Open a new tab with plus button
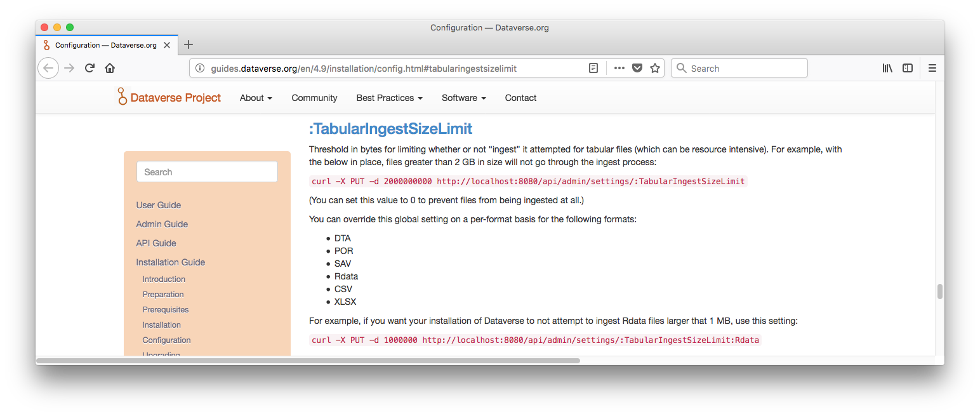Image resolution: width=980 pixels, height=416 pixels. pos(188,44)
